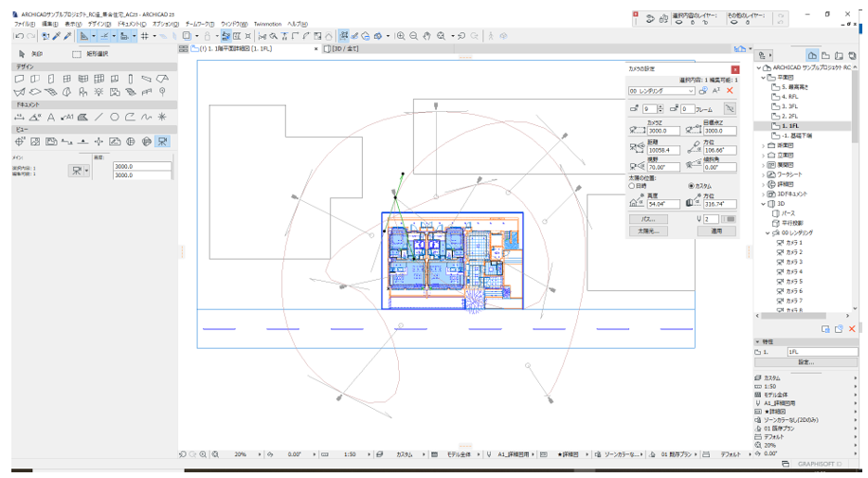Select the Polyline tool
Image resolution: width=868 pixels, height=478 pixels.
[130, 117]
